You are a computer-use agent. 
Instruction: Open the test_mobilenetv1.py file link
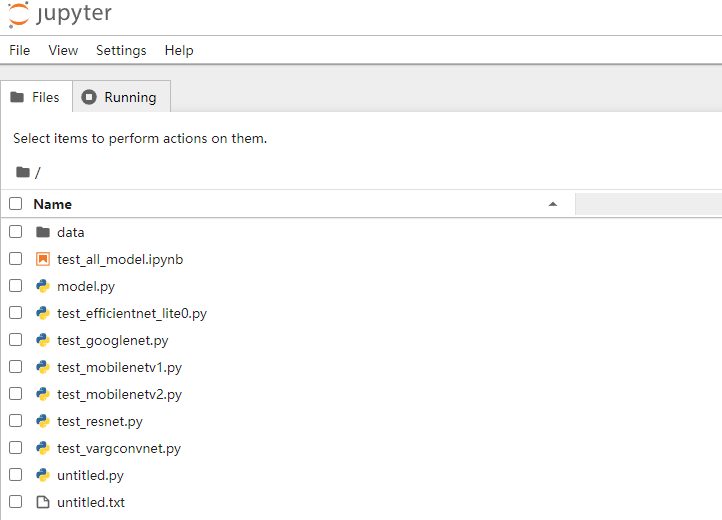coord(119,368)
